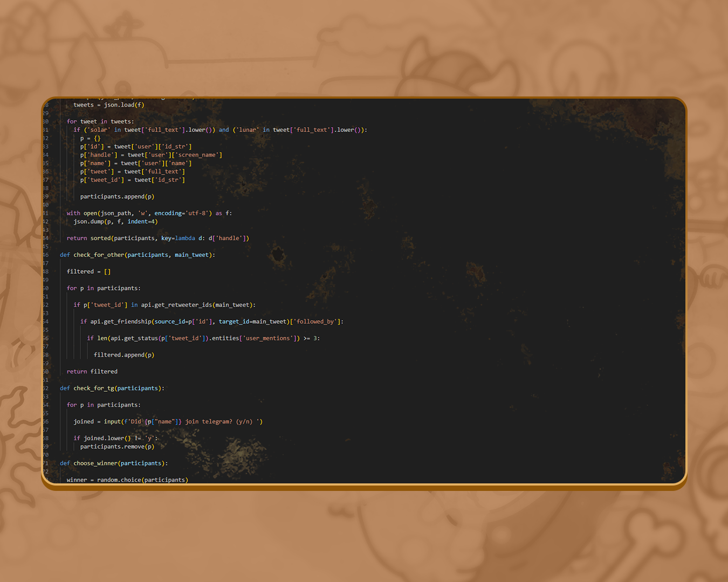Place cursor on "for tweet in tweets:" line
The width and height of the screenshot is (728, 582).
tap(100, 122)
